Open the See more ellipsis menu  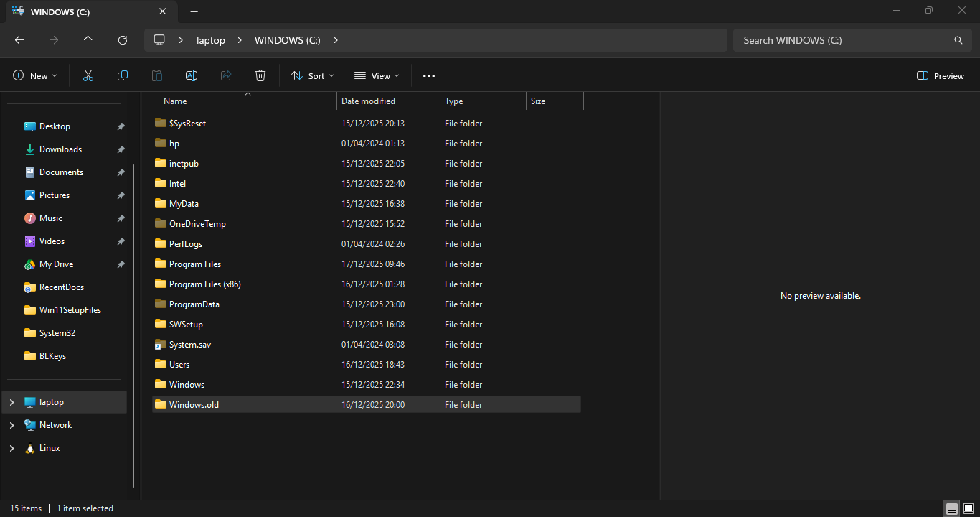pyautogui.click(x=429, y=75)
